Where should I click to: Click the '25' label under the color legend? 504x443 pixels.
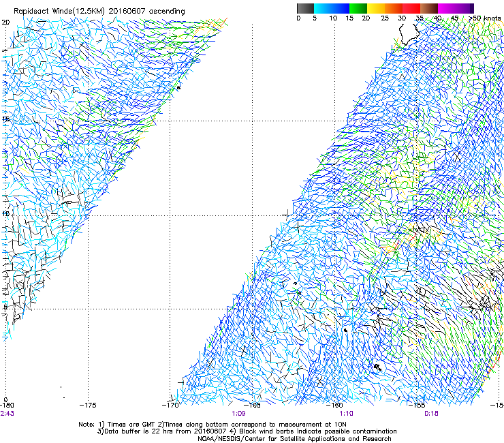point(385,18)
